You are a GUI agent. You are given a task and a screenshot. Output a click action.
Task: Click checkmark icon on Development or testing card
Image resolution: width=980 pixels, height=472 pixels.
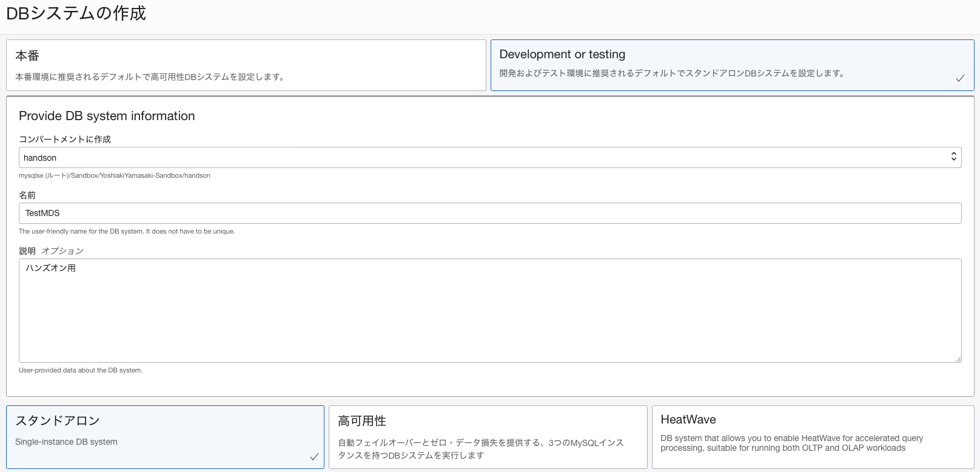coord(960,78)
